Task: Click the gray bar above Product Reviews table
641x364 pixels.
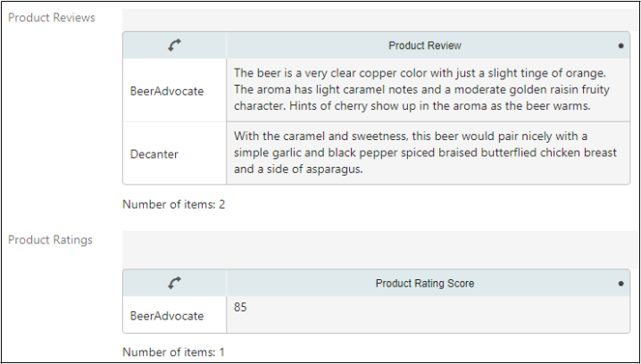Action: coord(380,20)
